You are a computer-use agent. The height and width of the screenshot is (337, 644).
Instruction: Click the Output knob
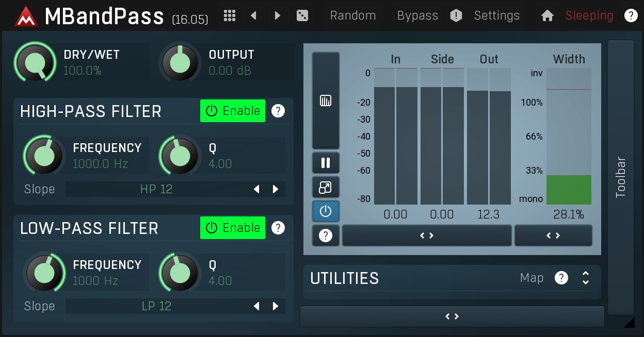pyautogui.click(x=180, y=62)
